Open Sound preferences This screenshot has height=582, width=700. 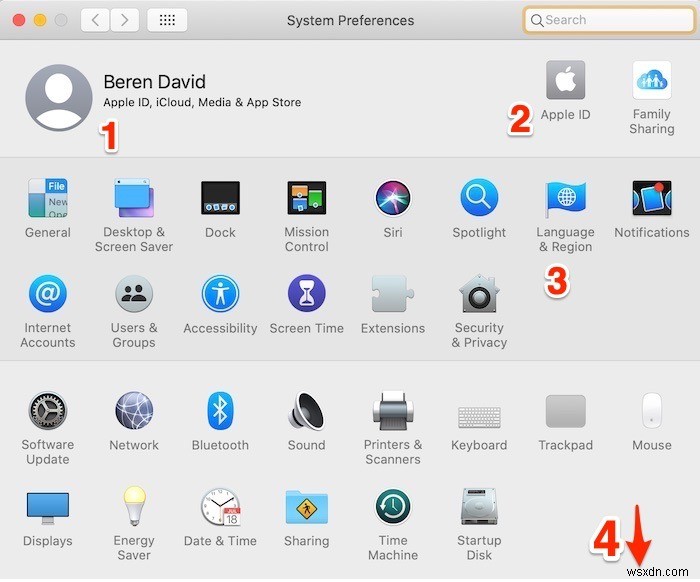pos(307,411)
